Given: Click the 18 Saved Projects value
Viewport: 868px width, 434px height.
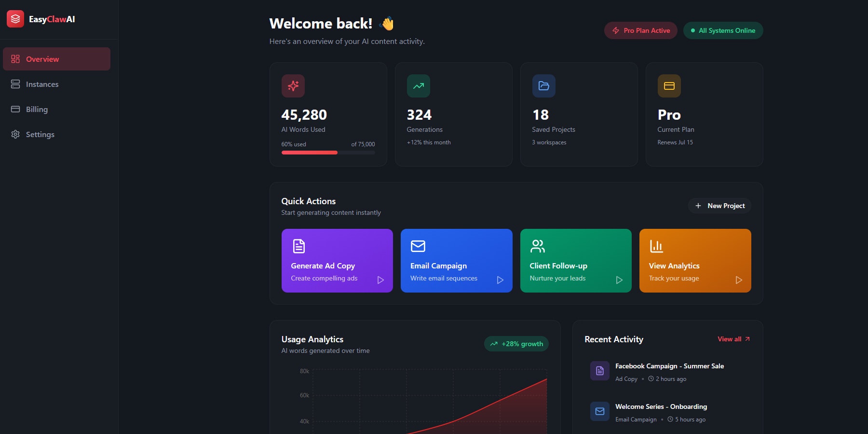Looking at the screenshot, I should 541,115.
